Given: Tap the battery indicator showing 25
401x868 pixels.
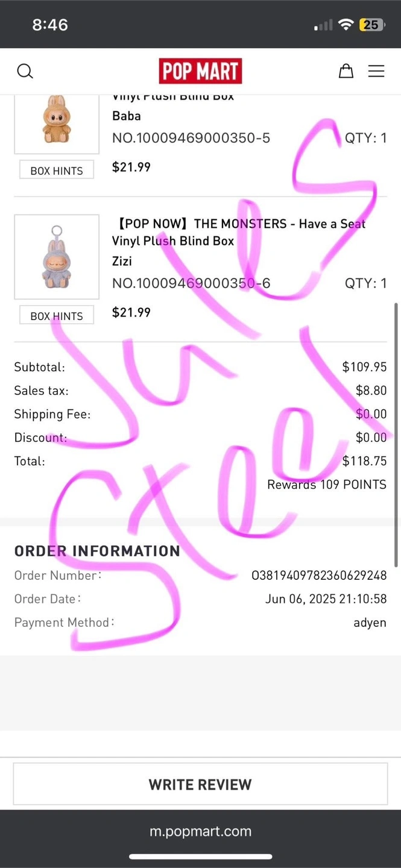Looking at the screenshot, I should (x=372, y=25).
